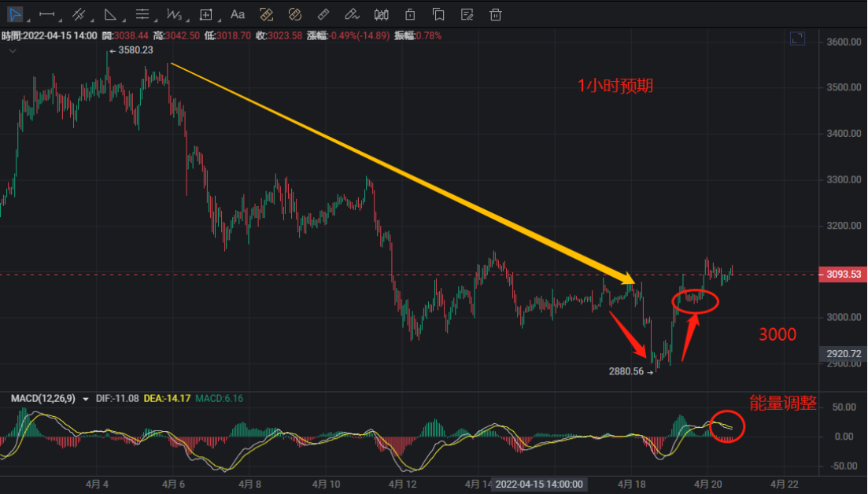
Task: Click the 能量调整 text annotation
Action: [783, 404]
